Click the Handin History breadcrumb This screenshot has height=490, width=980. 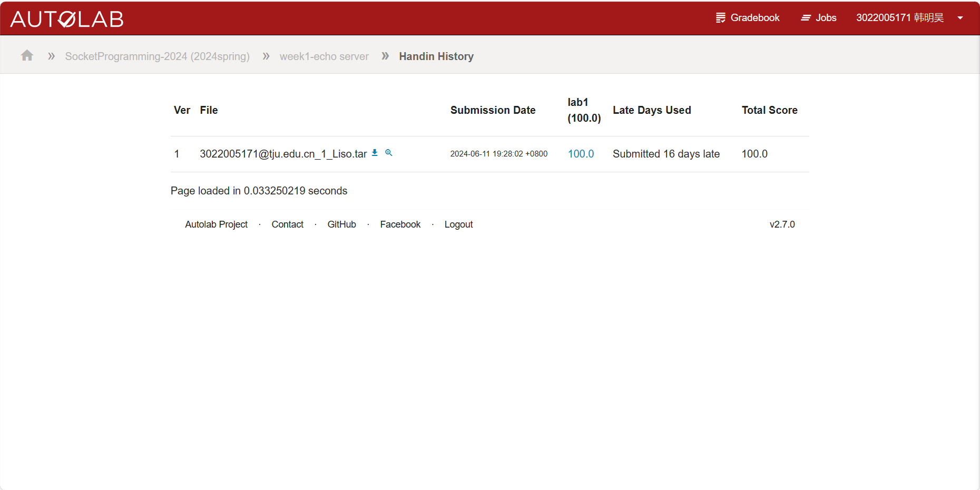(x=436, y=56)
